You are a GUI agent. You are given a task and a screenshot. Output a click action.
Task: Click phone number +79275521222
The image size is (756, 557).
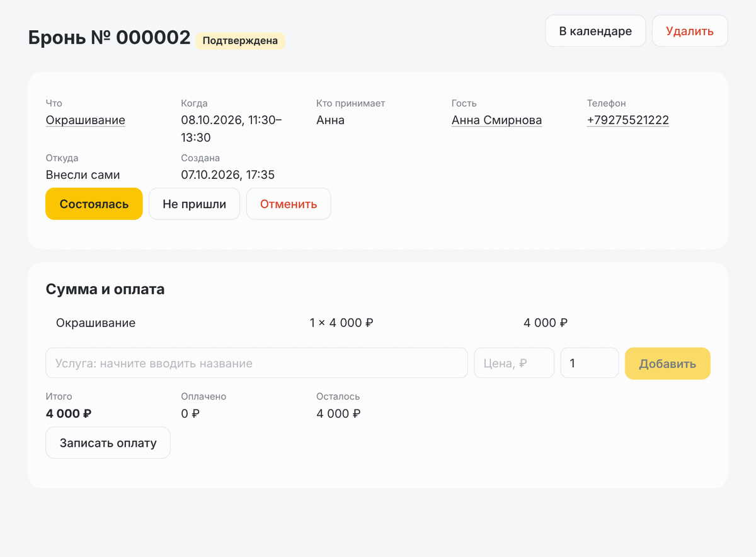[x=627, y=120]
